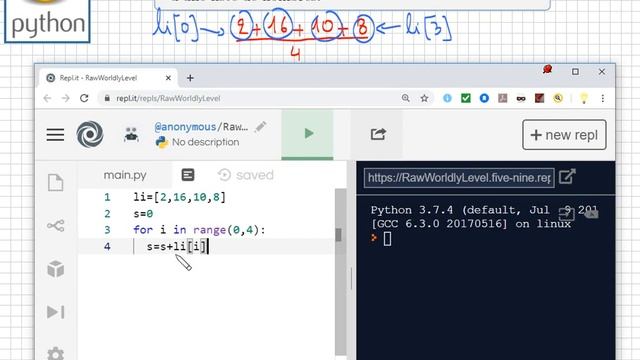Click line 4 s=s+li[i]
Image resolution: width=640 pixels, height=360 pixels.
coord(177,246)
